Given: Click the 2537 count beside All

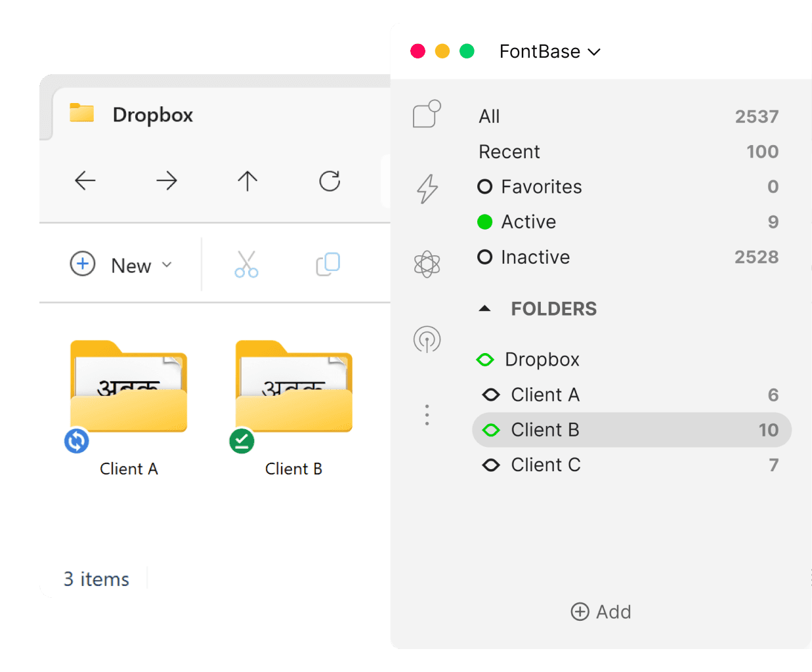Looking at the screenshot, I should pyautogui.click(x=757, y=117).
